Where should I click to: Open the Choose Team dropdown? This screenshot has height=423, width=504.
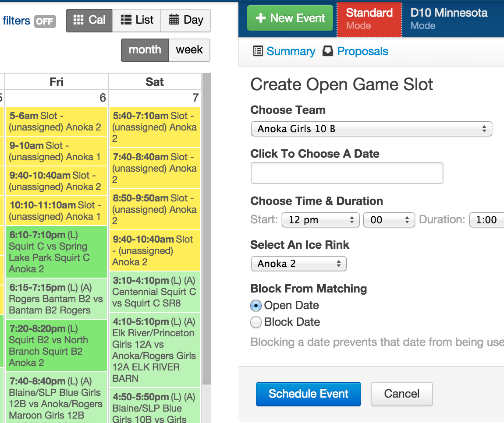click(371, 129)
